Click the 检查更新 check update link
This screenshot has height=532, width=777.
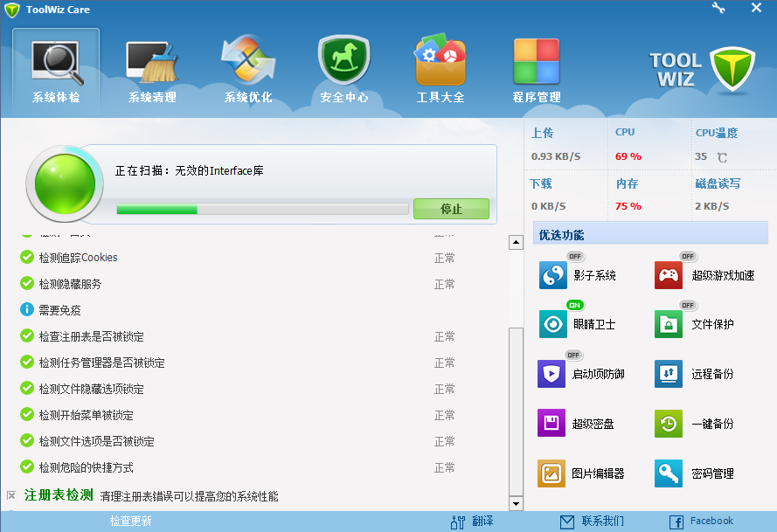(x=130, y=522)
